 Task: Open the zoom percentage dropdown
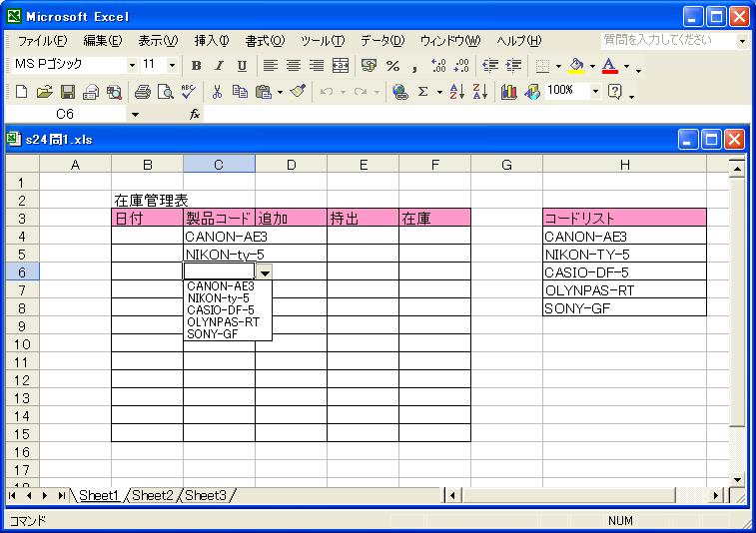(596, 92)
